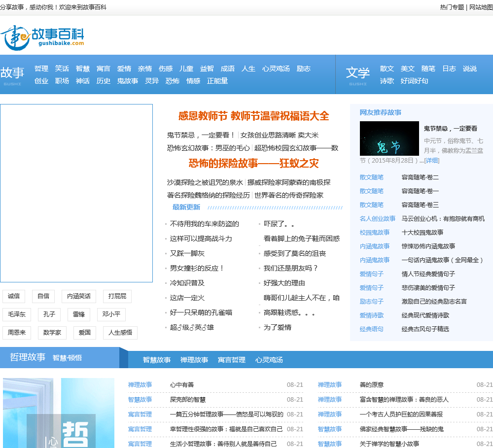The height and width of the screenshot is (448, 493).
Task: Select 哲理 in the story navigation
Action: (x=41, y=69)
